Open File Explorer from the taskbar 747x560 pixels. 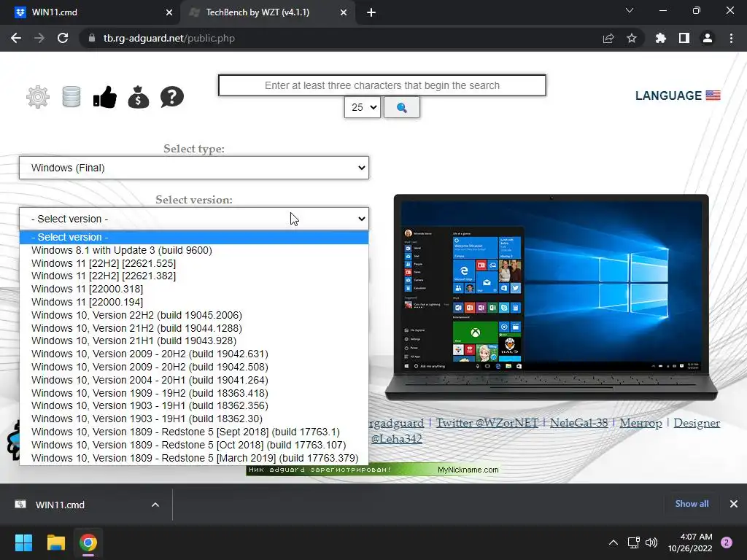pyautogui.click(x=55, y=542)
